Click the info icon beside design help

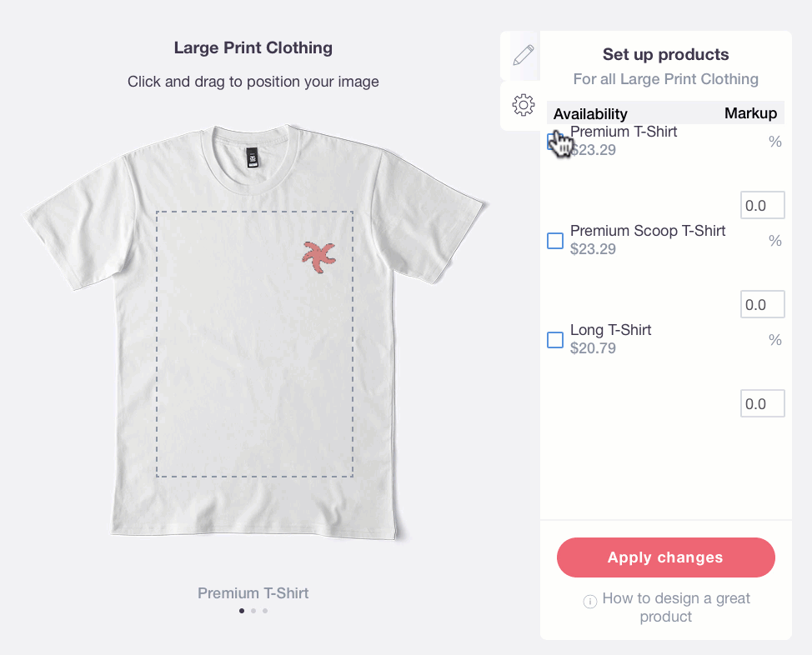click(590, 601)
